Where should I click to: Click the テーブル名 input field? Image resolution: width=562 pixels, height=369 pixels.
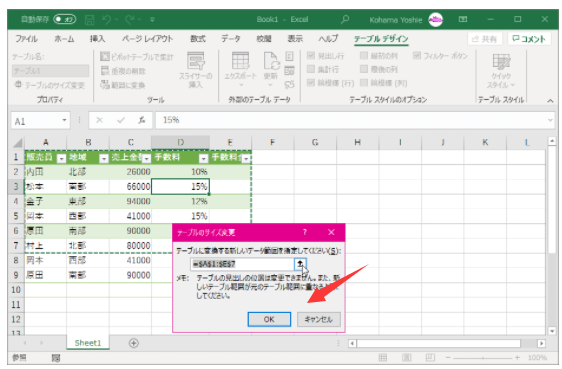[51, 71]
